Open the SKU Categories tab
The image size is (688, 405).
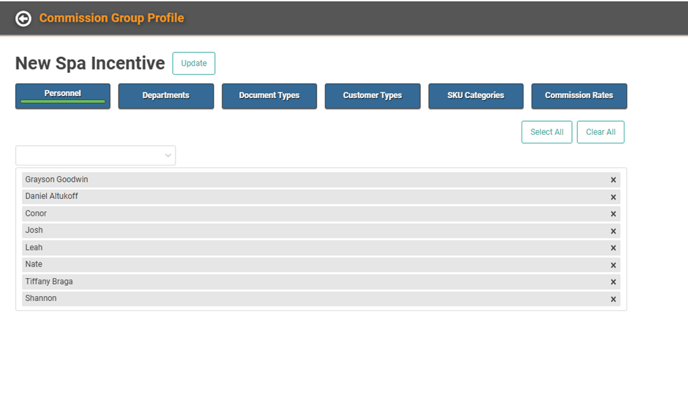pos(476,96)
